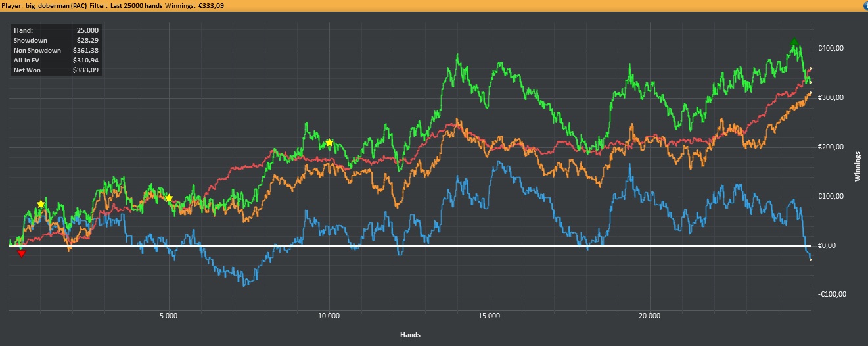Image resolution: width=868 pixels, height=346 pixels.
Task: Click the All-In EV legend row
Action: pyautogui.click(x=56, y=60)
